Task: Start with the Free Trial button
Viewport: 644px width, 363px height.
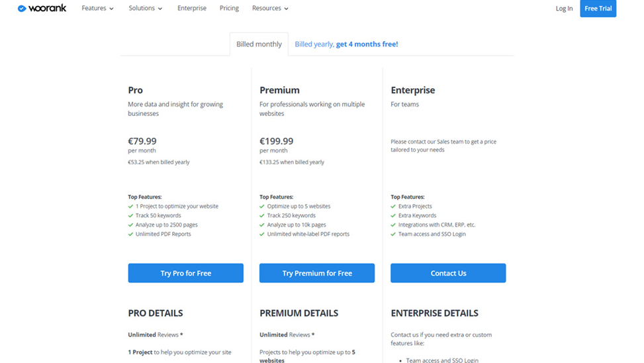Action: [598, 8]
